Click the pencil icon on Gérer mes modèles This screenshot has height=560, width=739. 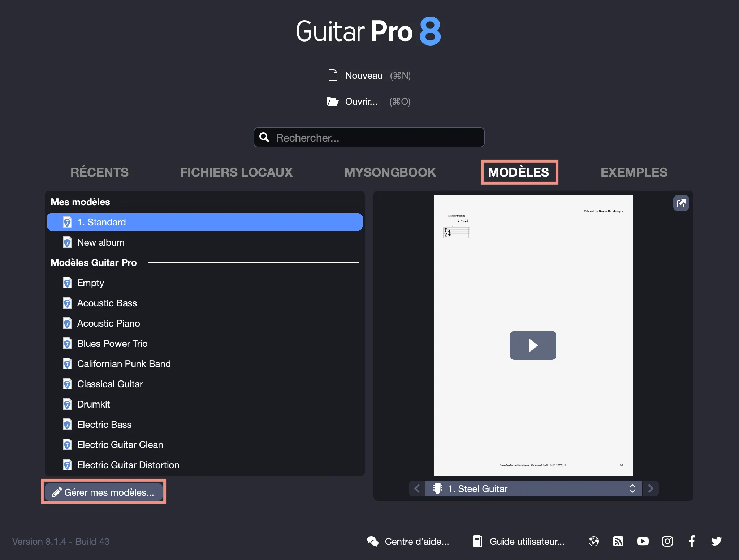coord(57,492)
